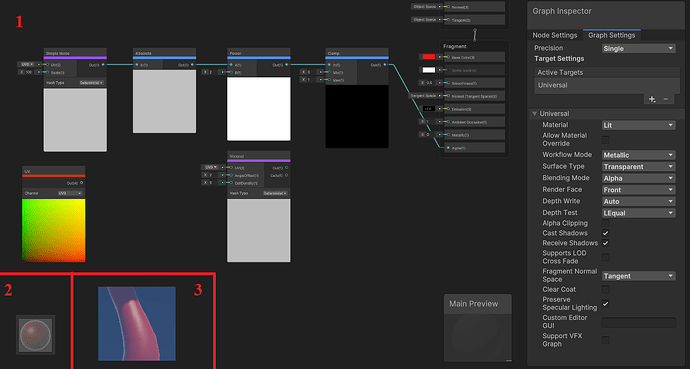Enable Support VFX Graph checkbox
The image size is (690, 369).
606,340
